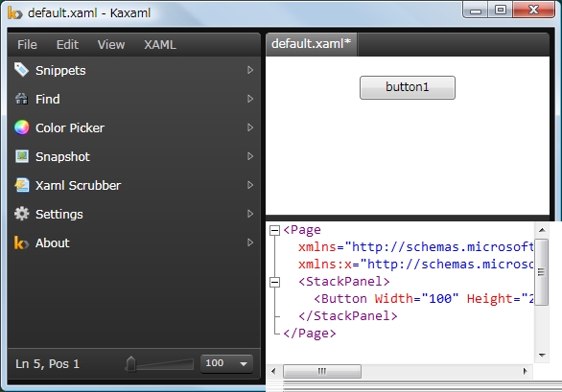562x392 pixels.
Task: Click the Snippets tag icon
Action: click(x=21, y=70)
